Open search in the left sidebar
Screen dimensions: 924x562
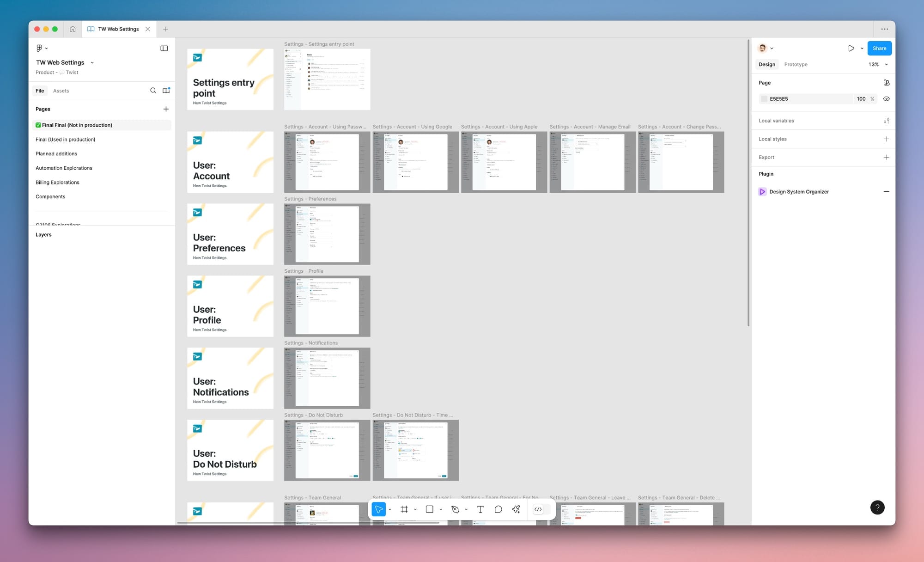tap(153, 91)
